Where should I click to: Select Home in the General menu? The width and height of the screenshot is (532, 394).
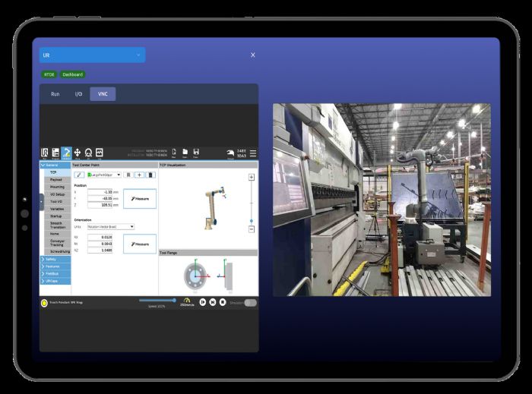(57, 234)
